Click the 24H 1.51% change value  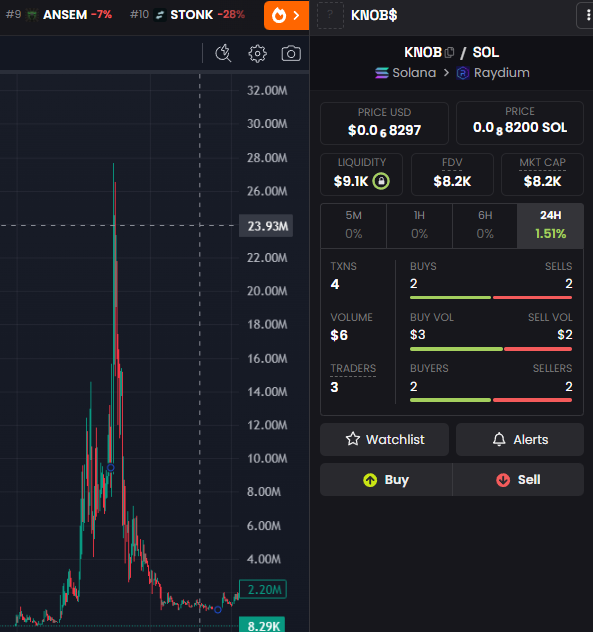[x=550, y=234]
